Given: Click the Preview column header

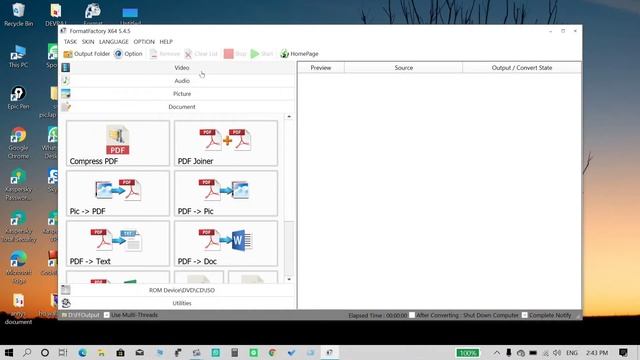Looking at the screenshot, I should click(x=321, y=68).
